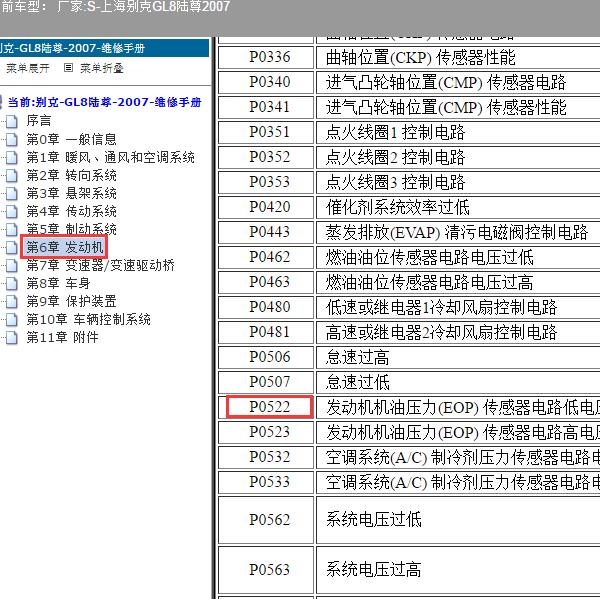Click page icon next to 第1章 暖风、通风和空调系统
Screen dimensions: 600x599
(12, 157)
